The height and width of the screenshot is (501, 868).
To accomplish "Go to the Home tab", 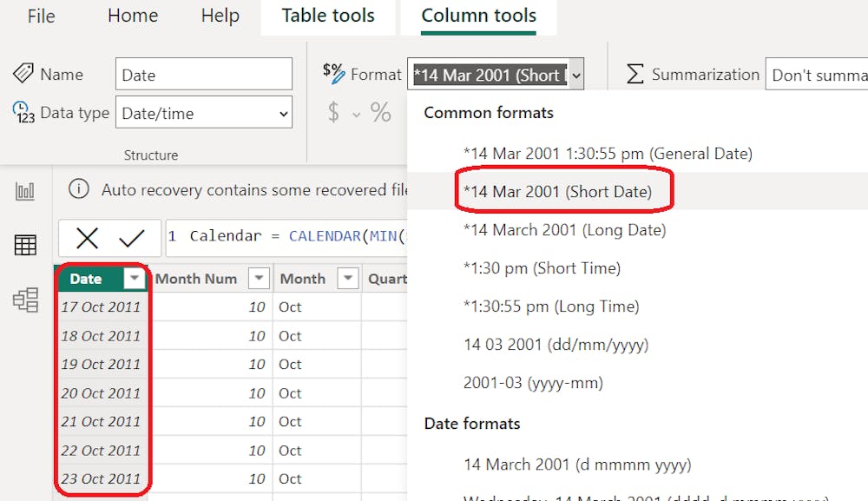I will [x=133, y=16].
